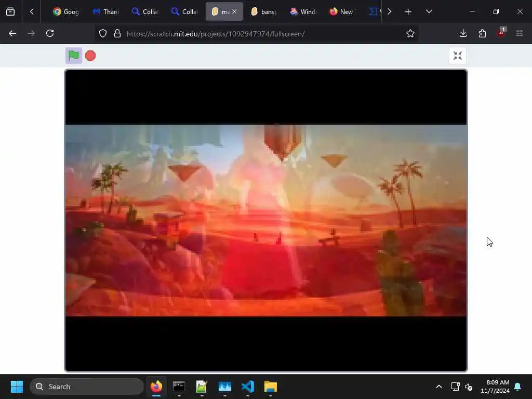The width and height of the screenshot is (532, 399).
Task: Go back to the previous page
Action: coord(12,34)
